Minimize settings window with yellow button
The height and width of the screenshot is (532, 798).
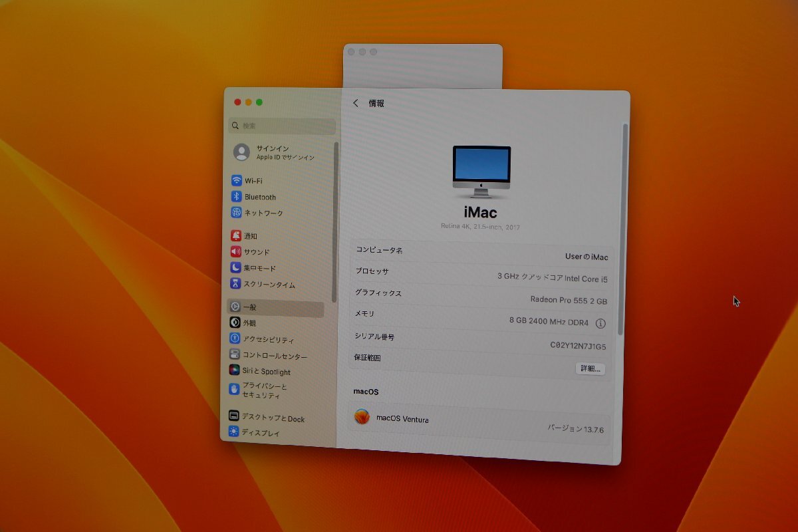tap(248, 102)
